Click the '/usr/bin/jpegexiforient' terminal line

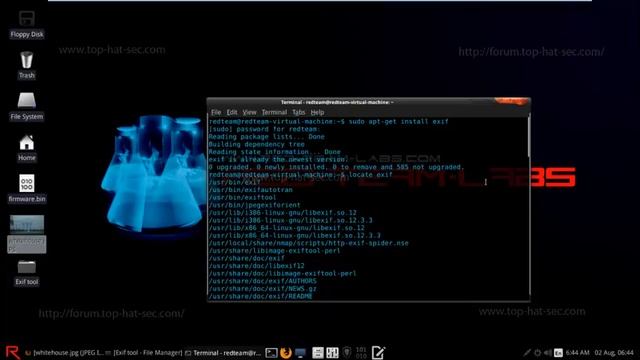point(254,205)
